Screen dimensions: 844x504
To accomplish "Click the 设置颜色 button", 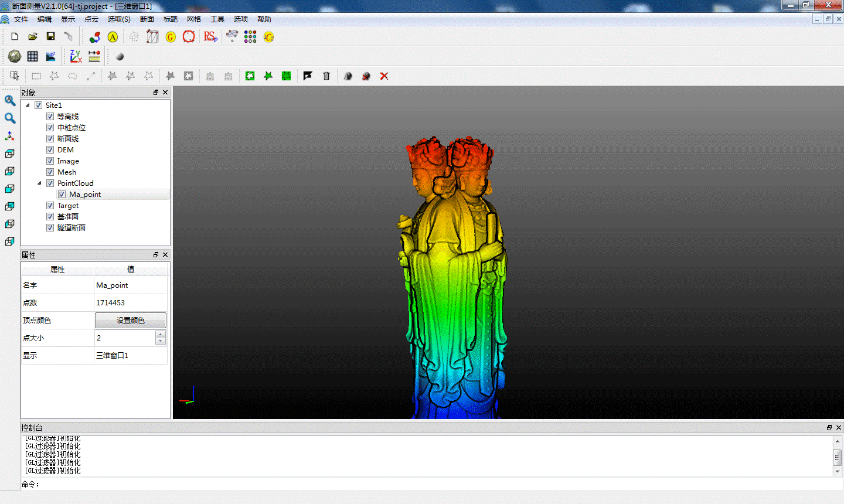I will [131, 321].
